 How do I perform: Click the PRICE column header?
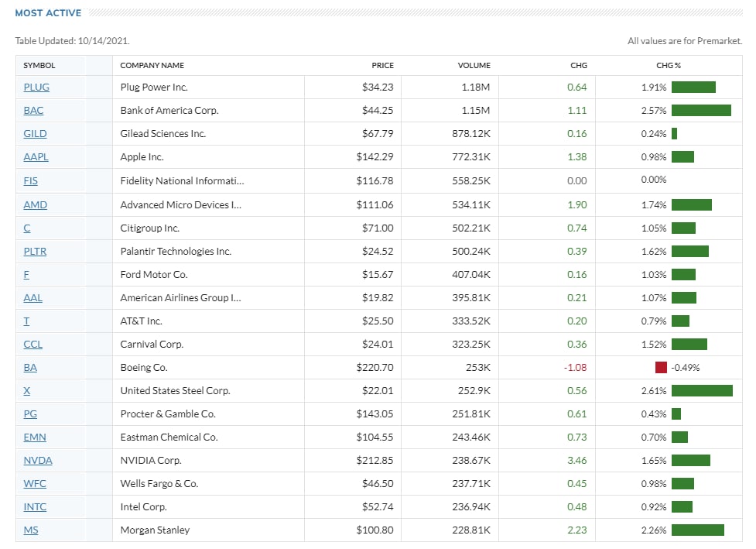[x=382, y=66]
